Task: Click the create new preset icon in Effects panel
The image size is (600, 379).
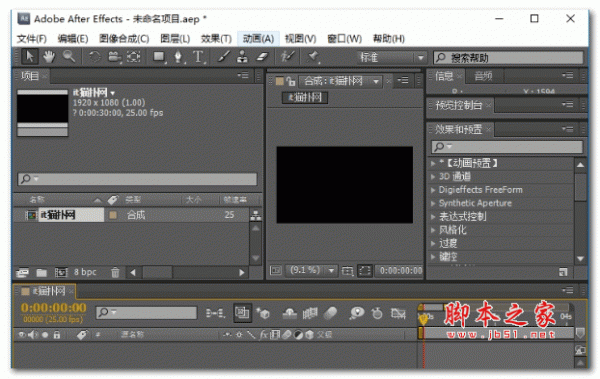Action: pos(563,272)
